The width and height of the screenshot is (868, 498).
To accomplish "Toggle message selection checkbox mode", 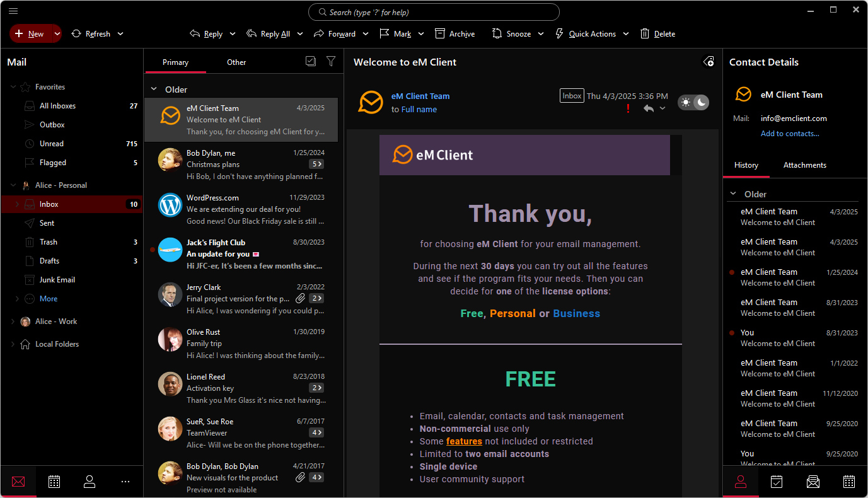I will (310, 61).
